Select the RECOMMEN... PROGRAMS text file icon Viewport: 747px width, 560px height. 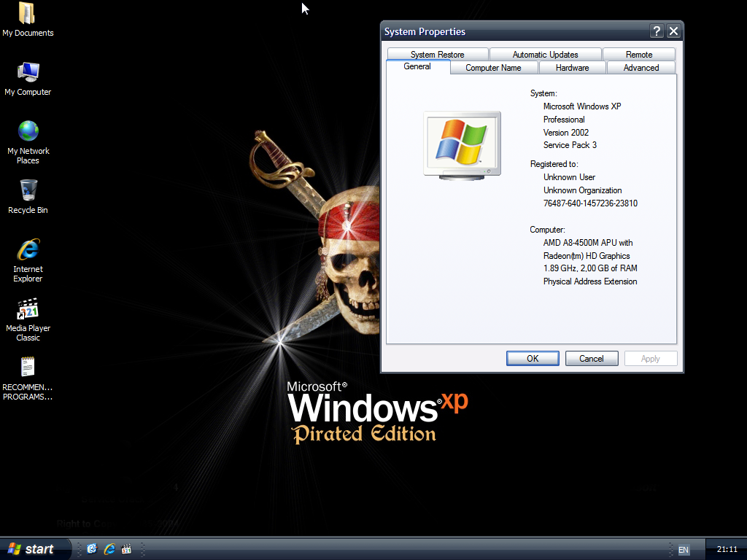28,378
